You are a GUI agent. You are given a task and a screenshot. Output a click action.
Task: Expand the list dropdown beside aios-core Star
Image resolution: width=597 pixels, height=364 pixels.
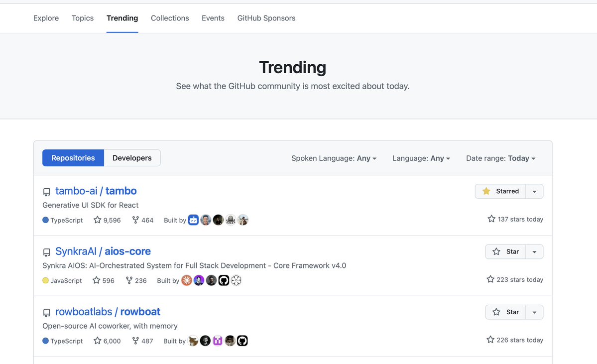(x=535, y=251)
